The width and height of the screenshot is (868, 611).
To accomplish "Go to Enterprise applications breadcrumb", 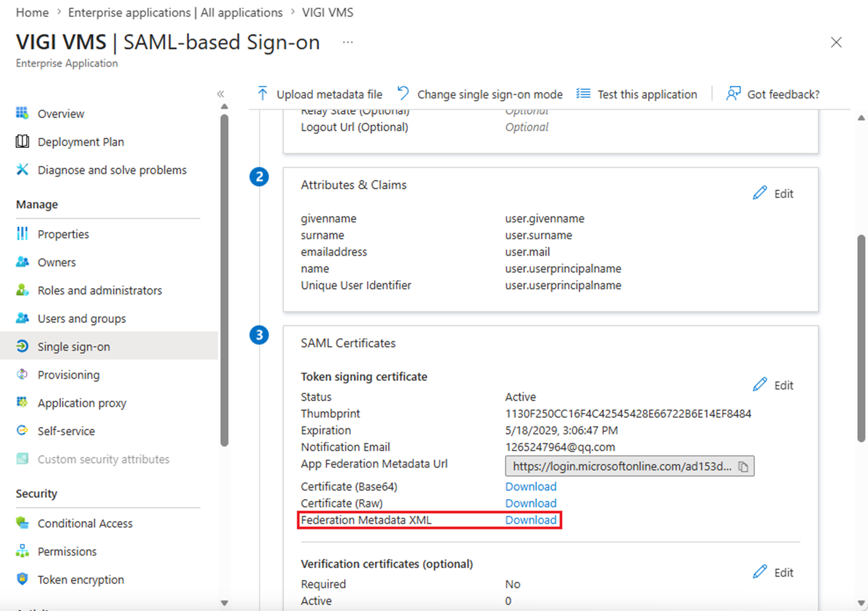I will pos(175,12).
